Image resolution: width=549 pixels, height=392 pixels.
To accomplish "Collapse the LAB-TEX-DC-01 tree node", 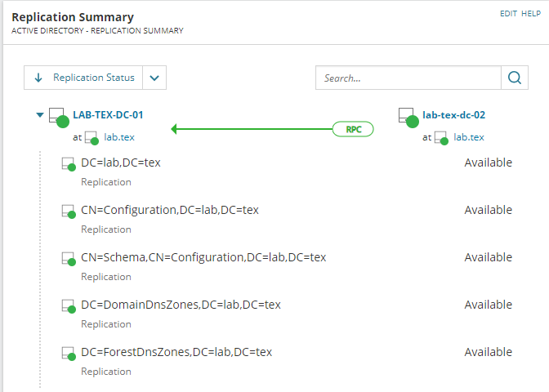I will point(39,115).
